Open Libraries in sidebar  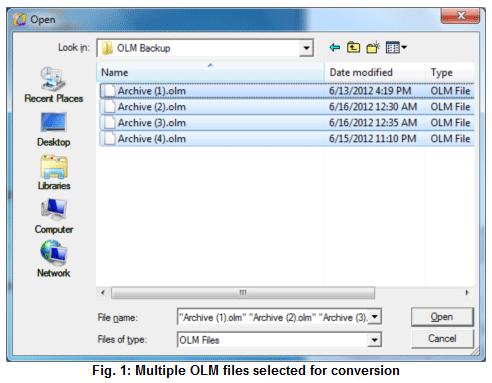click(54, 172)
